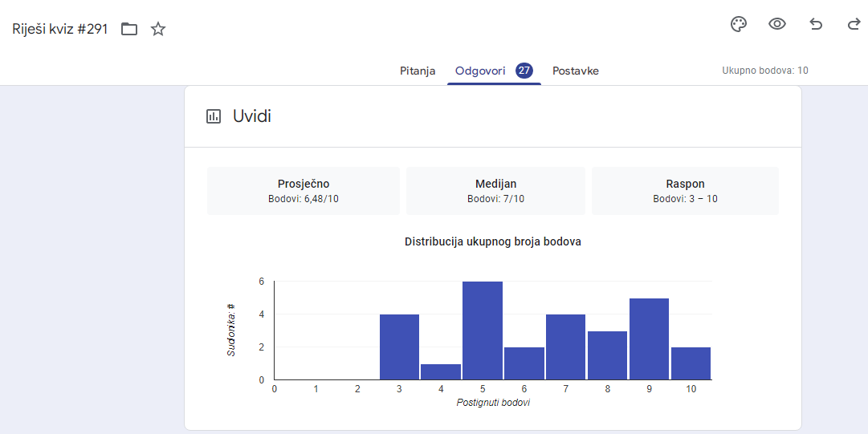The width and height of the screenshot is (868, 434).
Task: Click the Uvidi chart icon
Action: 213,116
